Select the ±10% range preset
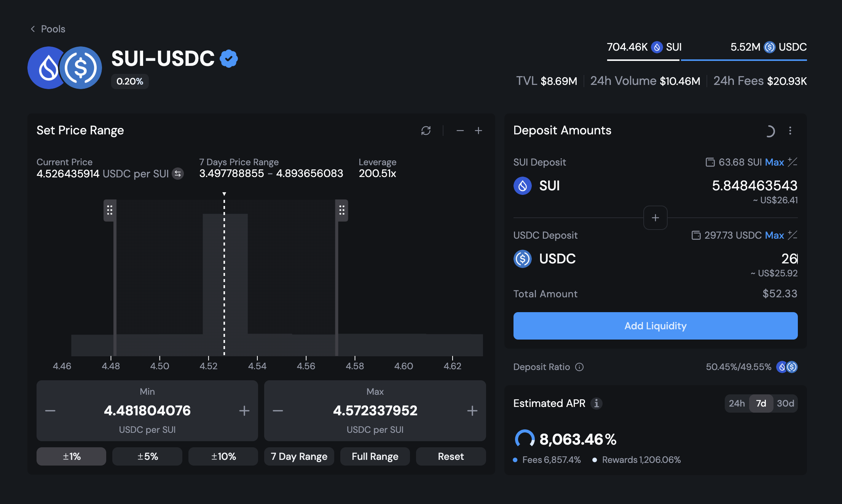Viewport: 842px width, 504px height. coord(223,456)
